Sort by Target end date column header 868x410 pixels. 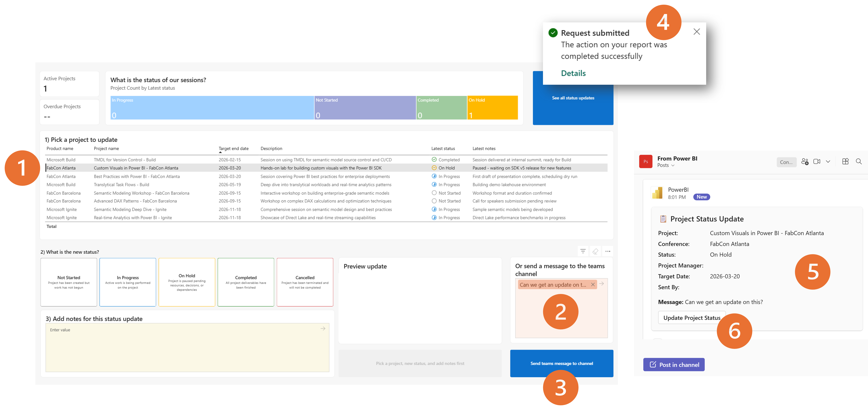click(x=234, y=148)
